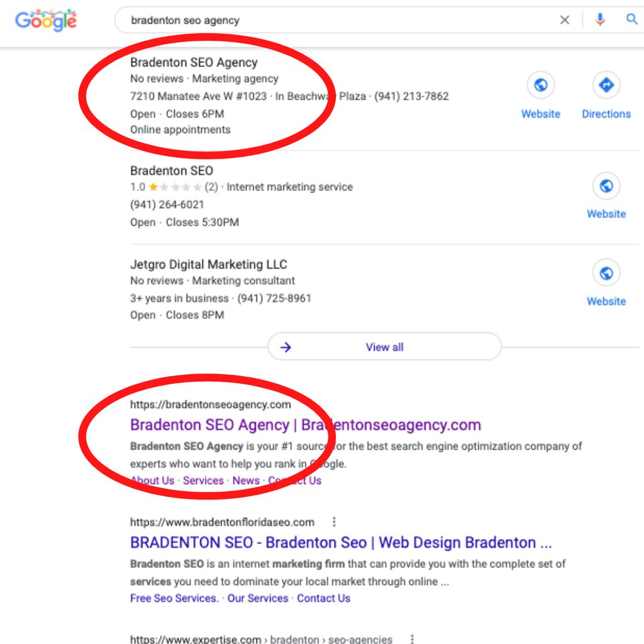Click the Google logo
The height and width of the screenshot is (644, 644).
46,20
